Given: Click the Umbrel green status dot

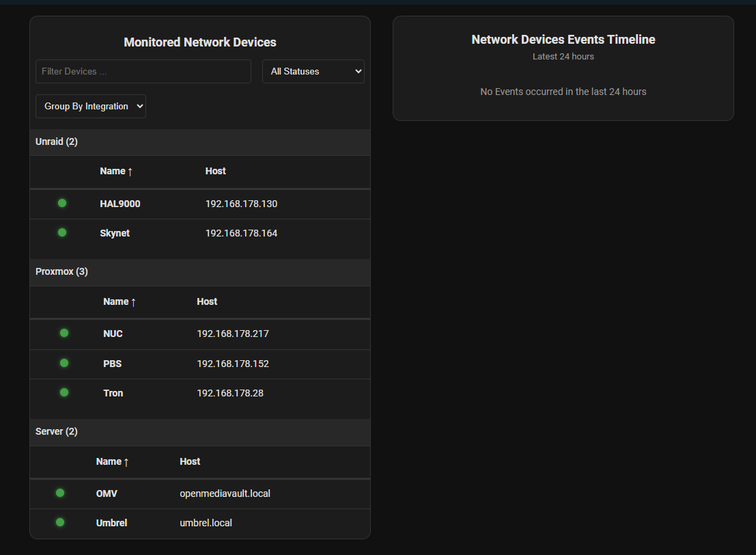Looking at the screenshot, I should pos(60,522).
